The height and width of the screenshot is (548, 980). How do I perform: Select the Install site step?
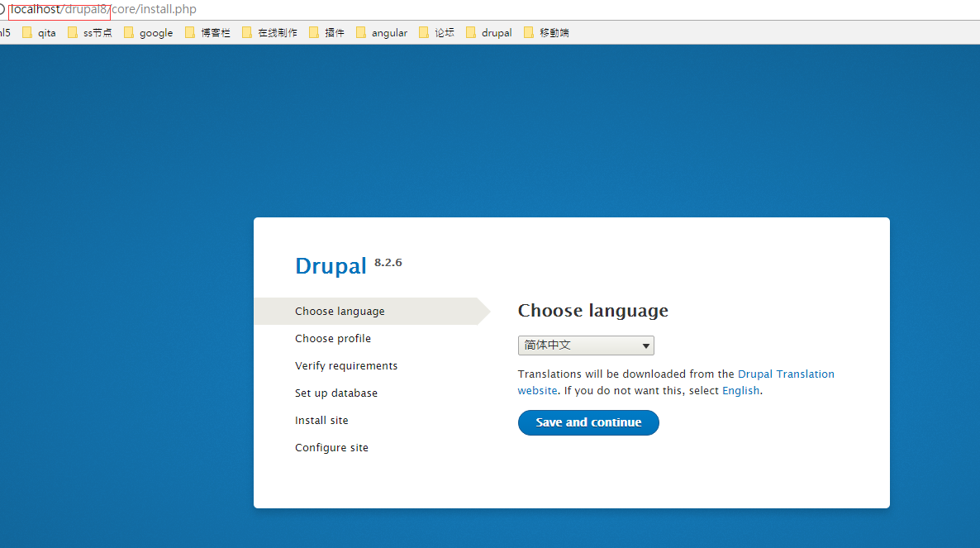tap(322, 420)
